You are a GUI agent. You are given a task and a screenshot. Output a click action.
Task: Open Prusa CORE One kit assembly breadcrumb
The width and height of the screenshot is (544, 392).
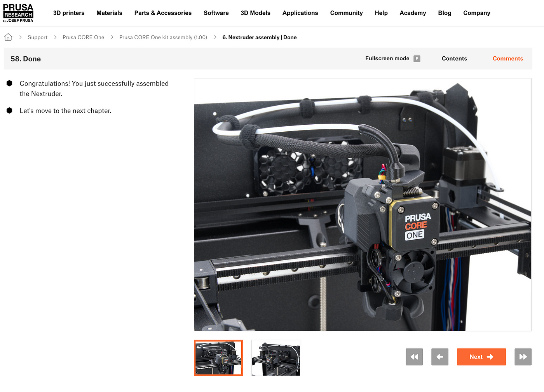[x=163, y=37]
